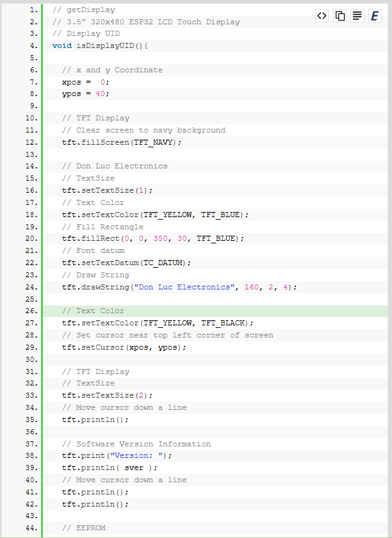Click the "// getDisplay" comment on the first line
Viewport: 392px width, 538px height.
83,10
